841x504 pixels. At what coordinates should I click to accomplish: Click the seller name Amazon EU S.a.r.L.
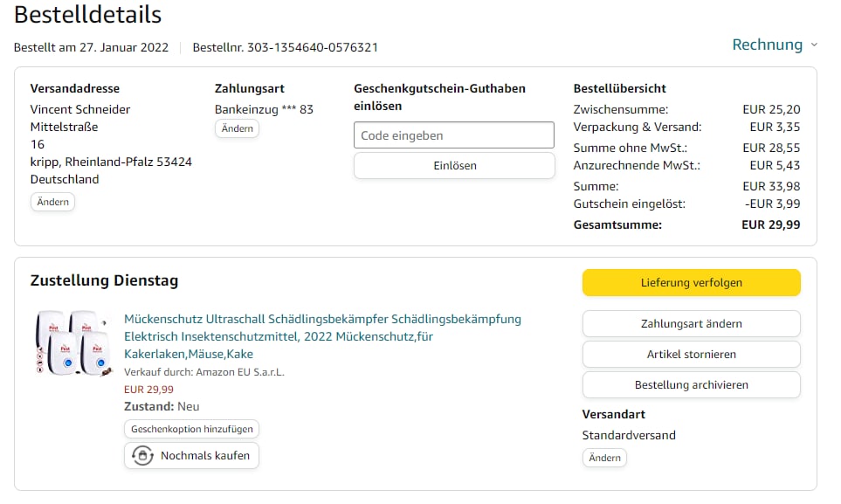[x=240, y=372]
